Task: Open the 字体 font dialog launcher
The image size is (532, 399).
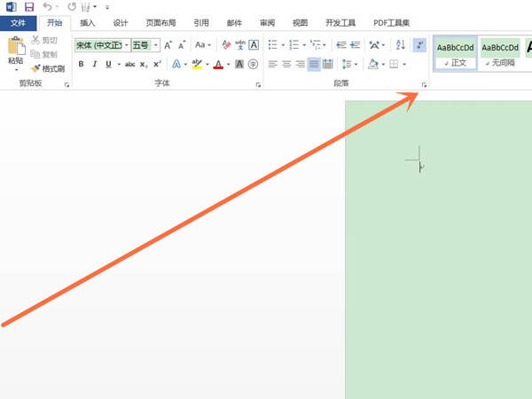Action: (258, 85)
